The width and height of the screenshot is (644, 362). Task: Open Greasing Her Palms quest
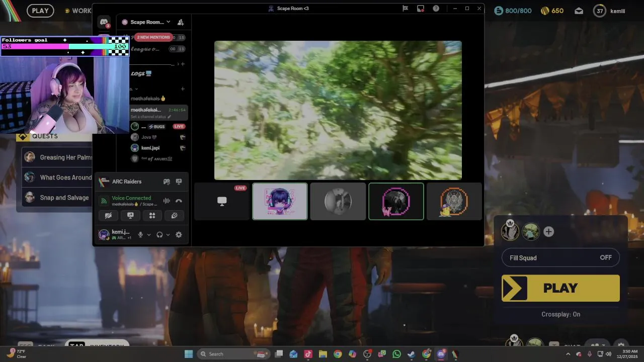[58, 157]
